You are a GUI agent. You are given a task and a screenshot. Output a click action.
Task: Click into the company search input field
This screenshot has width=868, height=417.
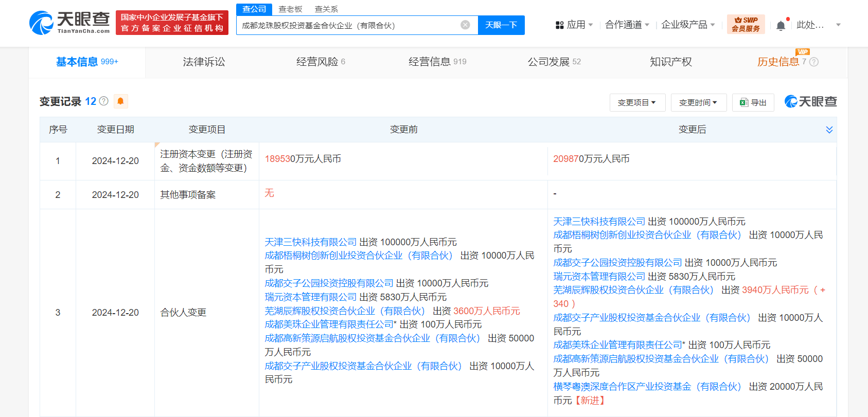[347, 25]
